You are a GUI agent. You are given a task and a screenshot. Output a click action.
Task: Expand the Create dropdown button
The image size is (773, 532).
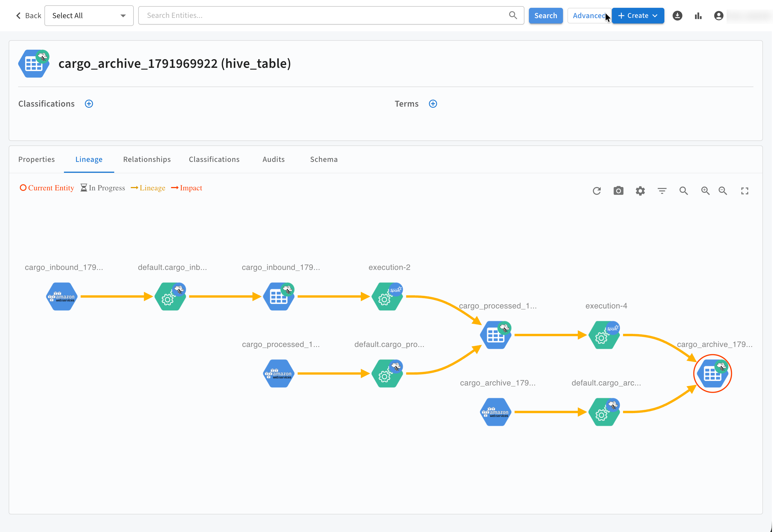pyautogui.click(x=638, y=16)
